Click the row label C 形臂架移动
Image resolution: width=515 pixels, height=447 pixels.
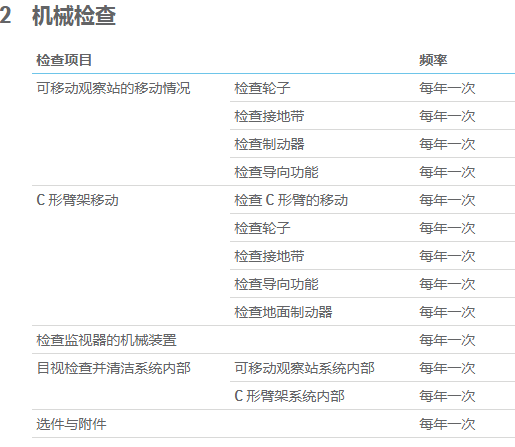click(77, 200)
